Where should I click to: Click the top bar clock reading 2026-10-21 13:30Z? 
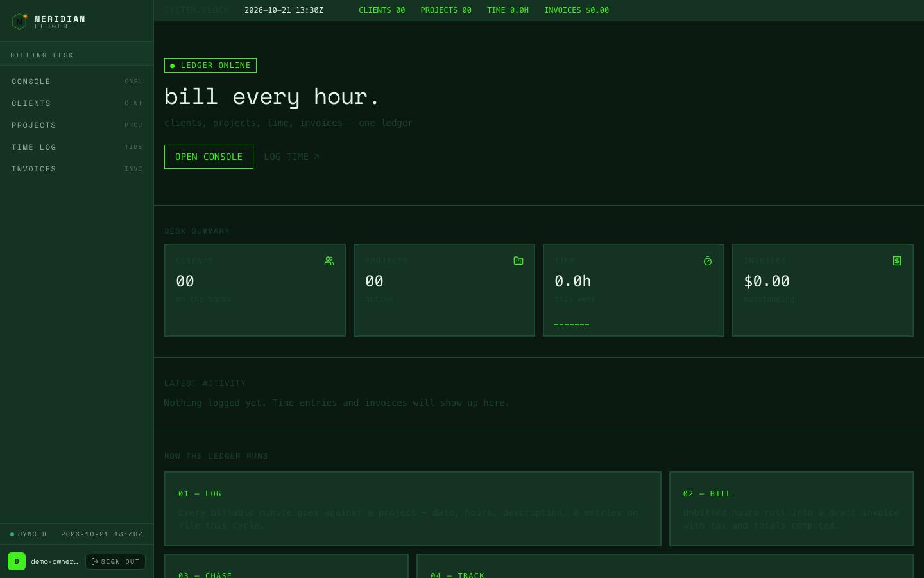(284, 10)
